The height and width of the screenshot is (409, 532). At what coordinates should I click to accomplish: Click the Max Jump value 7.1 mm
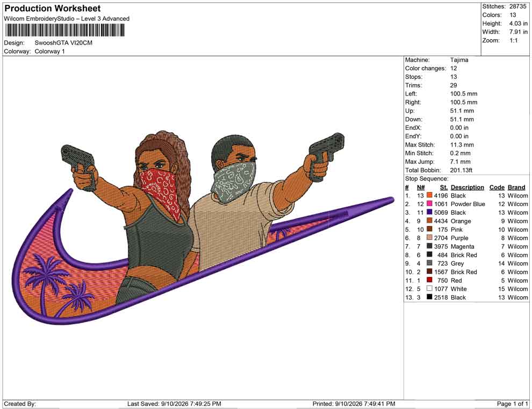tap(460, 162)
